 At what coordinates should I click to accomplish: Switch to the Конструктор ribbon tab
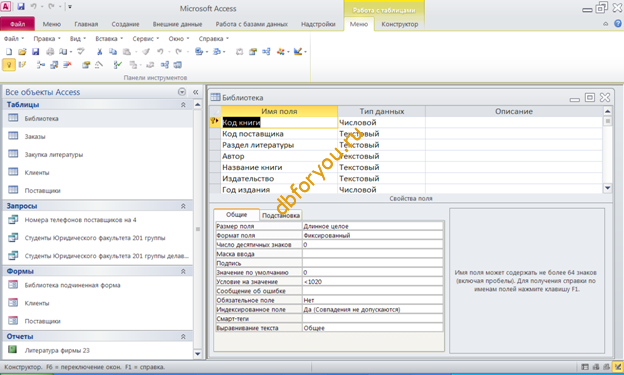tap(400, 24)
